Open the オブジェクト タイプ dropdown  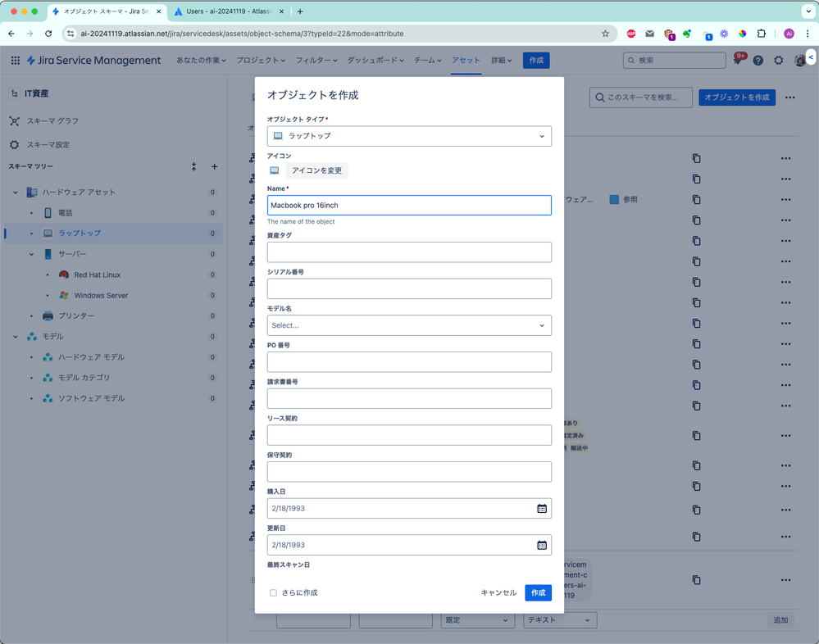409,136
